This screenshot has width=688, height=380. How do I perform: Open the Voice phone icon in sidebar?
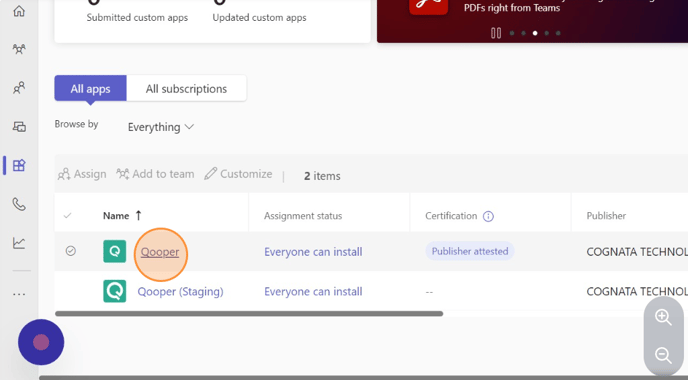click(19, 204)
